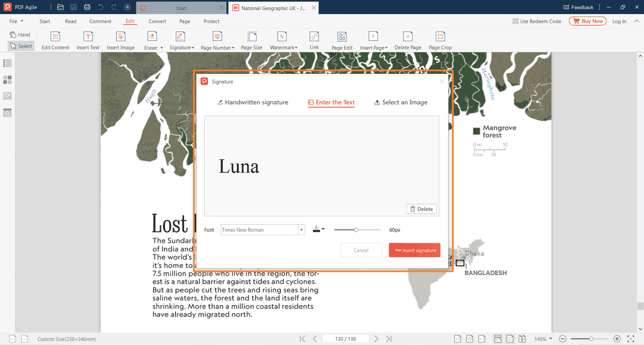Image resolution: width=644 pixels, height=345 pixels.
Task: Open the Page Edit tool
Action: [342, 37]
